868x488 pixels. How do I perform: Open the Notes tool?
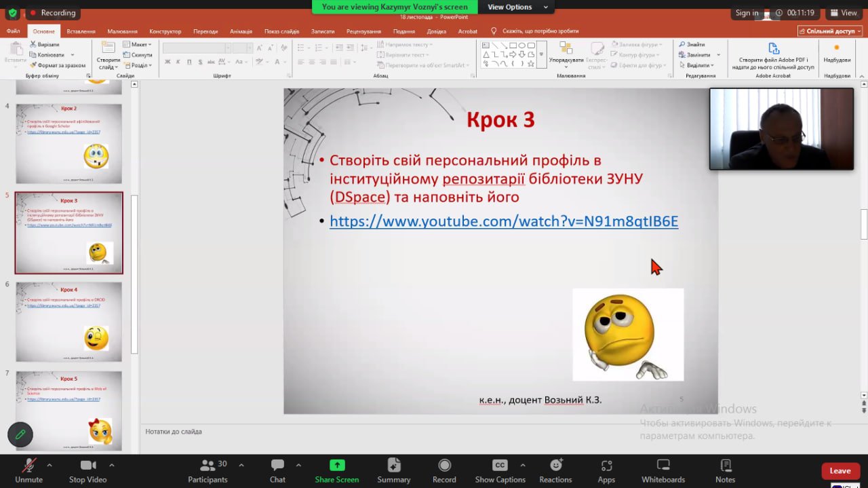click(x=725, y=470)
